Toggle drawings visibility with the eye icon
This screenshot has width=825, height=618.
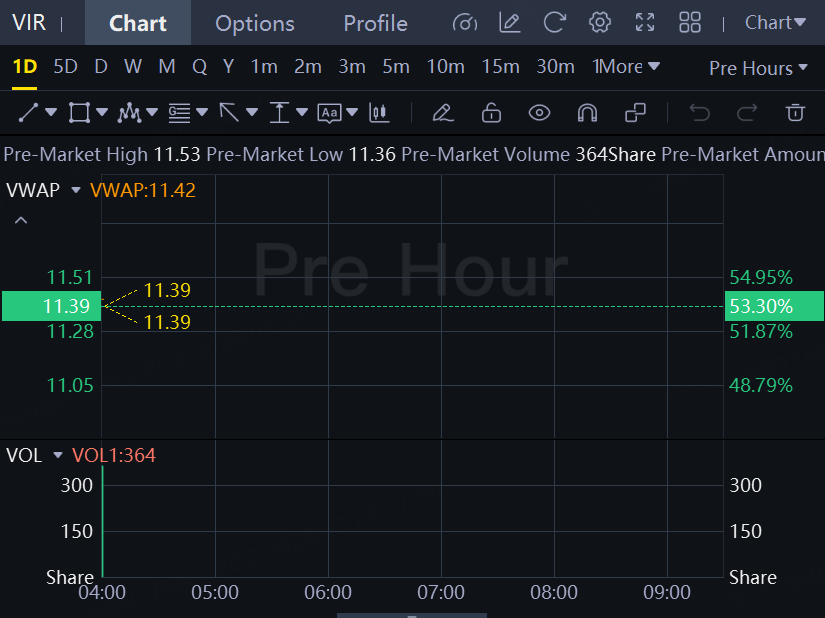tap(539, 113)
